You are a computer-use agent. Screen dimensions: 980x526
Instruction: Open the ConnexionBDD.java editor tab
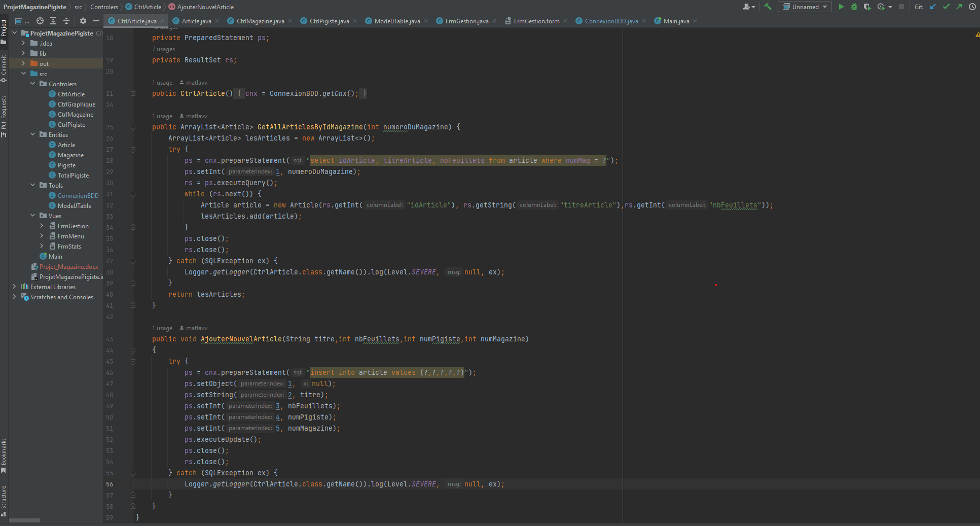click(611, 21)
